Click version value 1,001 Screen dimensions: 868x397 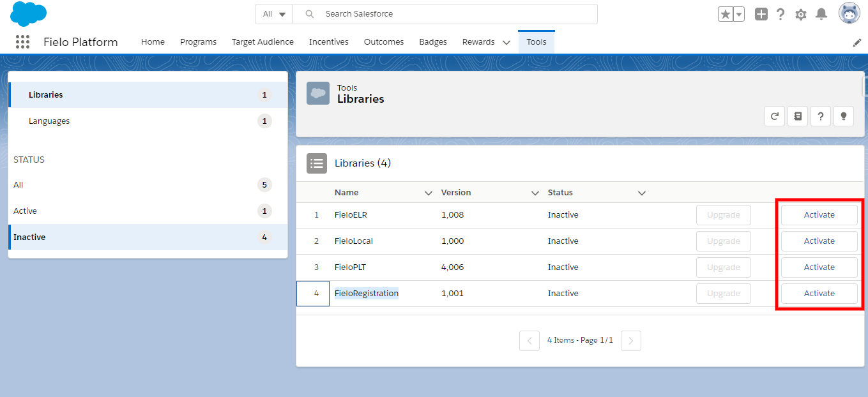(453, 294)
